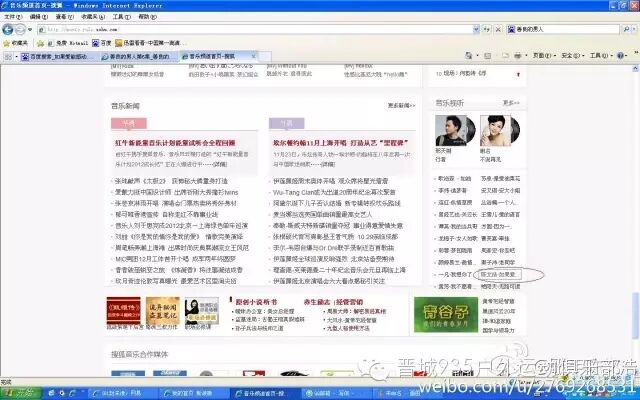This screenshot has height=400, width=640.
Task: Click the red book cover thumbnail
Action: click(124, 310)
